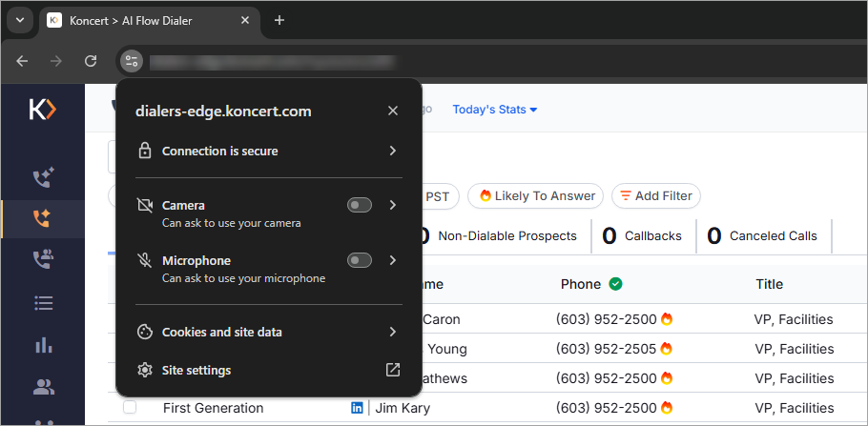
Task: Open the list view sidebar icon
Action: click(43, 303)
